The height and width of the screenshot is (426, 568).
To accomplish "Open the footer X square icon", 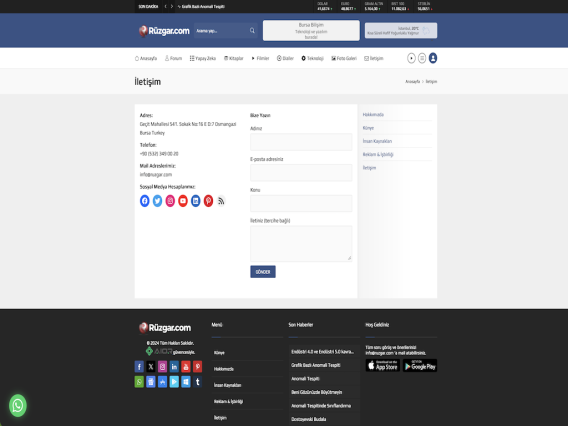I will [x=151, y=367].
